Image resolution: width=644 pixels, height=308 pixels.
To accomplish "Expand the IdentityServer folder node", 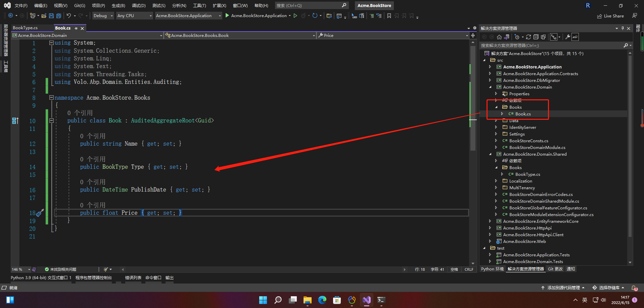I will (496, 127).
